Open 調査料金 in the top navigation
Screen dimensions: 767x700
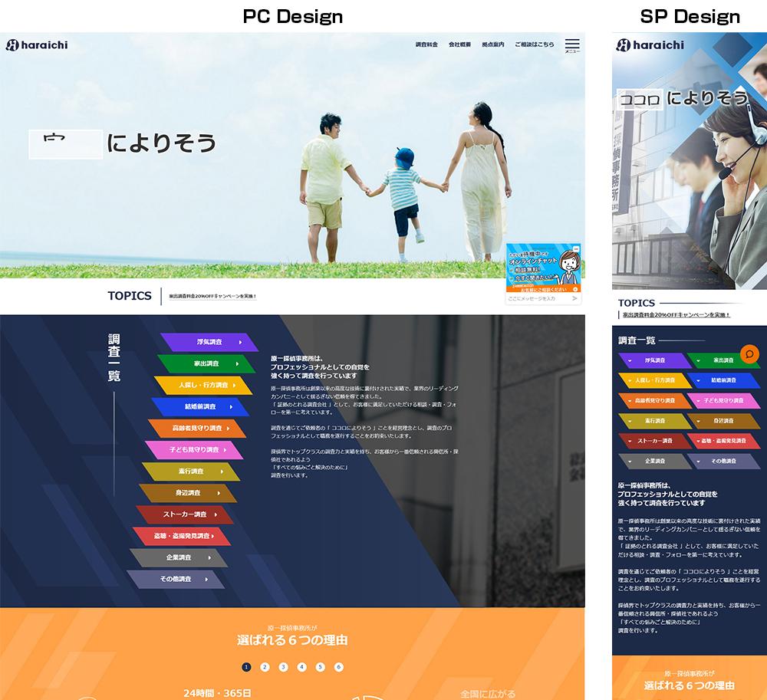coord(426,45)
